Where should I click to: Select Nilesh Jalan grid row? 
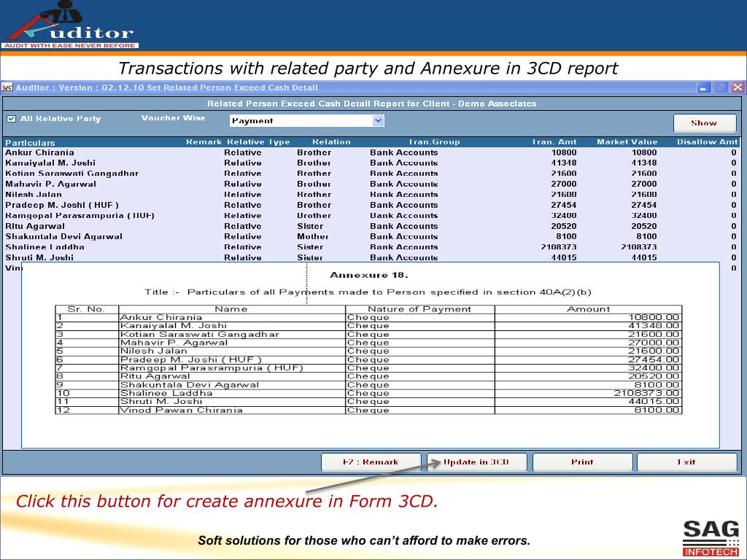pyautogui.click(x=371, y=194)
